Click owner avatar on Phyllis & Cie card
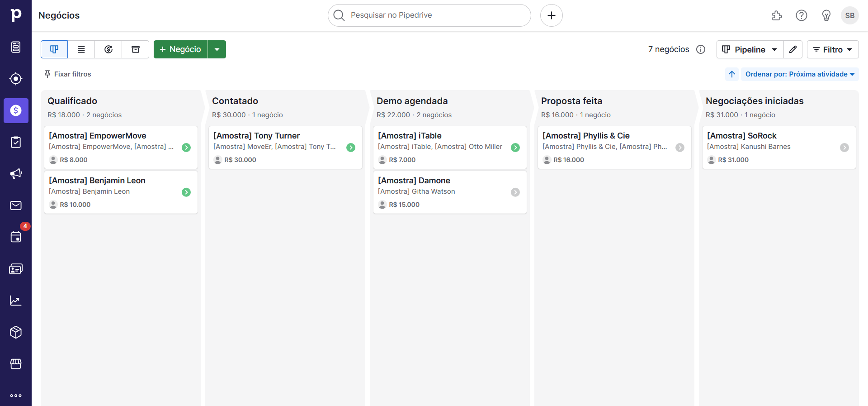The height and width of the screenshot is (406, 868). (547, 160)
